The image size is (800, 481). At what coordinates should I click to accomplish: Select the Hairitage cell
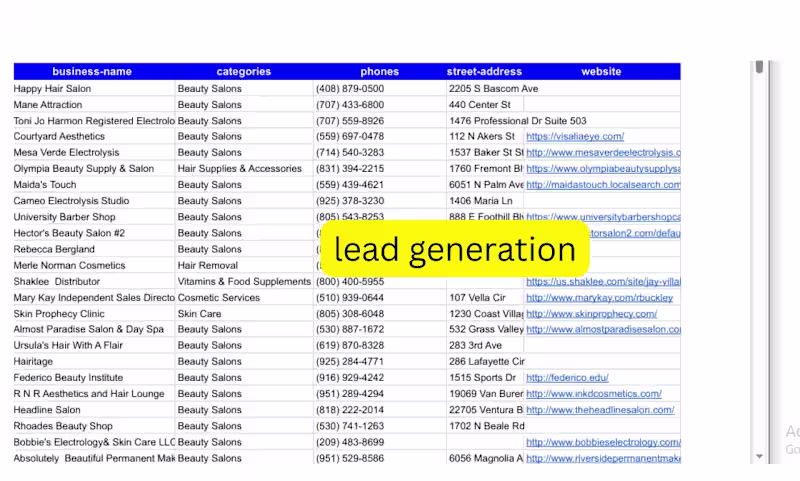(94, 362)
